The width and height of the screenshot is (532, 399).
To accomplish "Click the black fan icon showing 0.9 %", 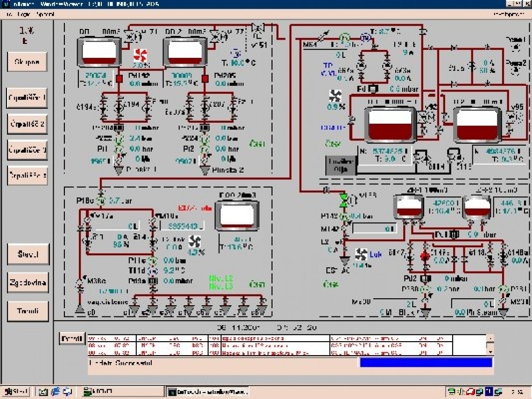I will [336, 97].
